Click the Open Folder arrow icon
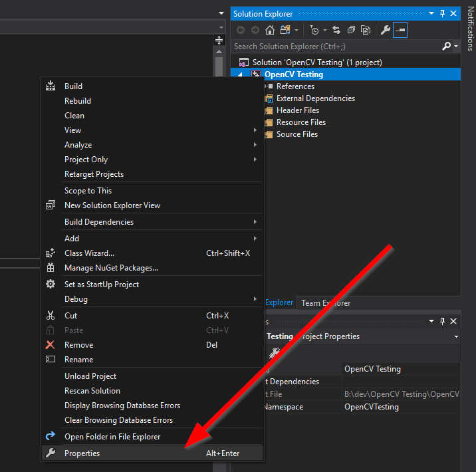Viewport: 476px width, 472px height. pos(51,436)
